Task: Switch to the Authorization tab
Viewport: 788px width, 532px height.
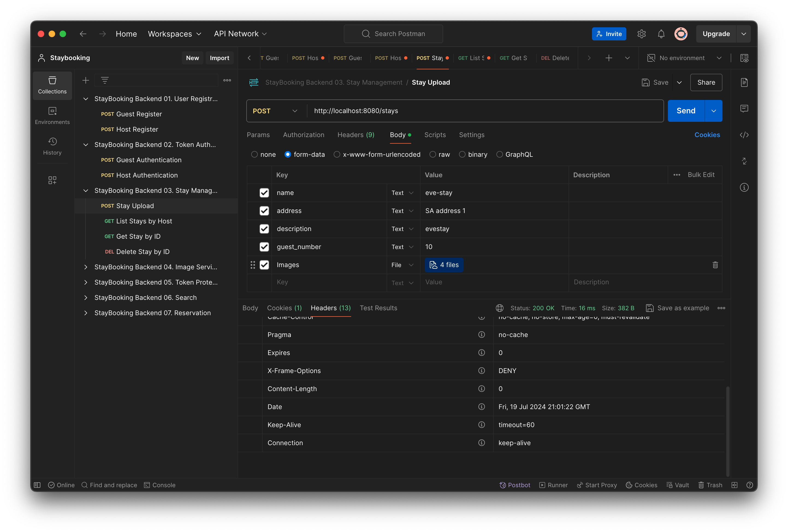Action: coord(303,135)
